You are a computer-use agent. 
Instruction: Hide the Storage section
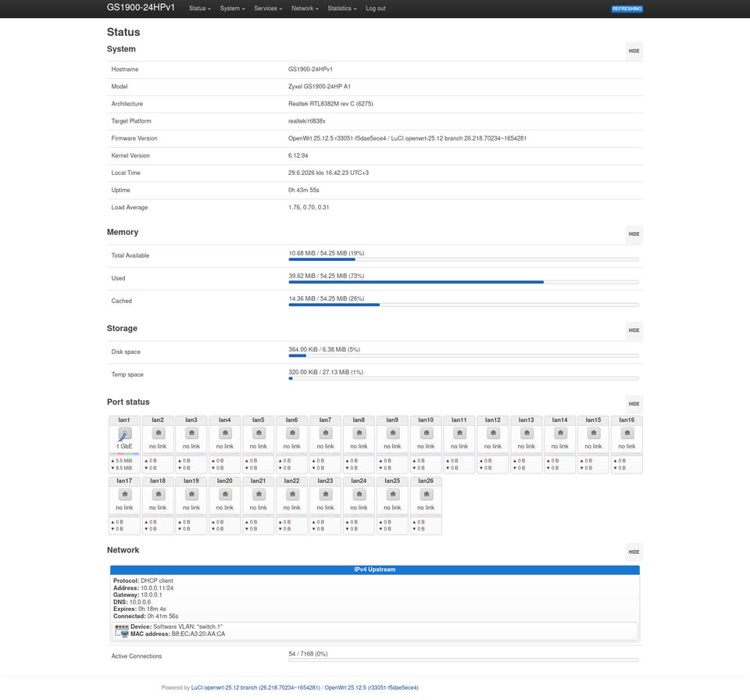[x=634, y=330]
